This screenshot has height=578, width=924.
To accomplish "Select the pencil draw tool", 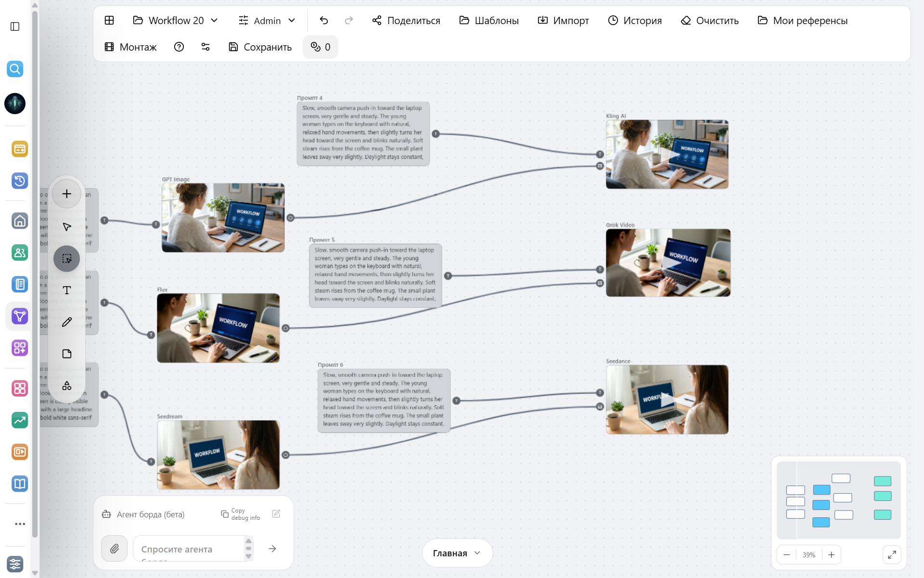I will point(67,322).
